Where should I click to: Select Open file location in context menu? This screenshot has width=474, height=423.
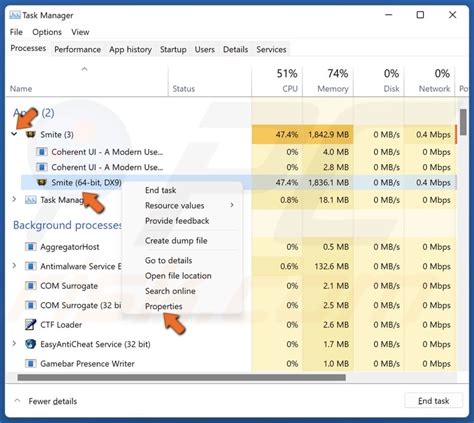(178, 276)
